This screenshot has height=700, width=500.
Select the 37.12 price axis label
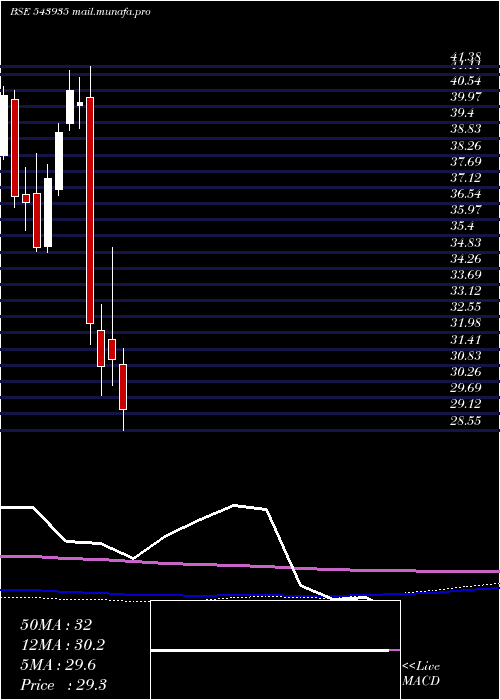click(x=466, y=178)
